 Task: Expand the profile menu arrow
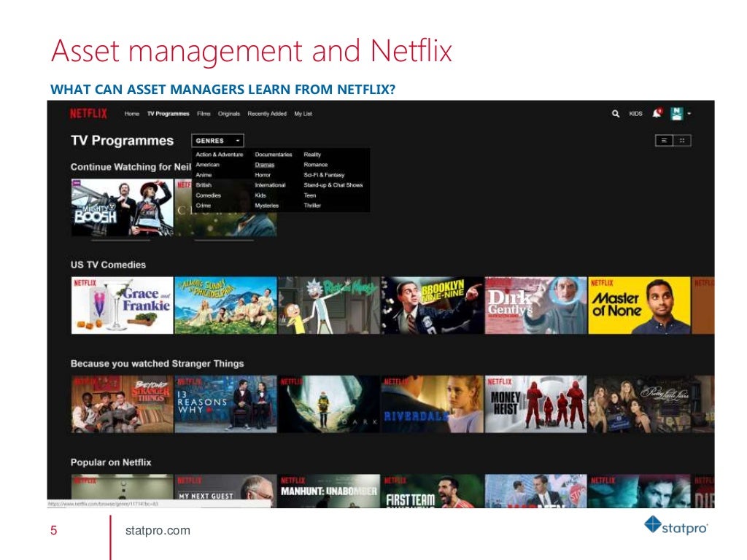tap(689, 114)
